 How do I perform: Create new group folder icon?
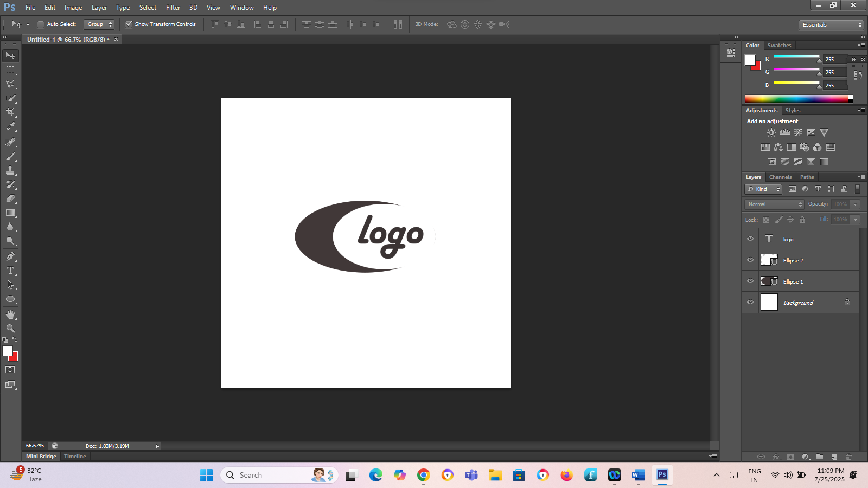(820, 457)
